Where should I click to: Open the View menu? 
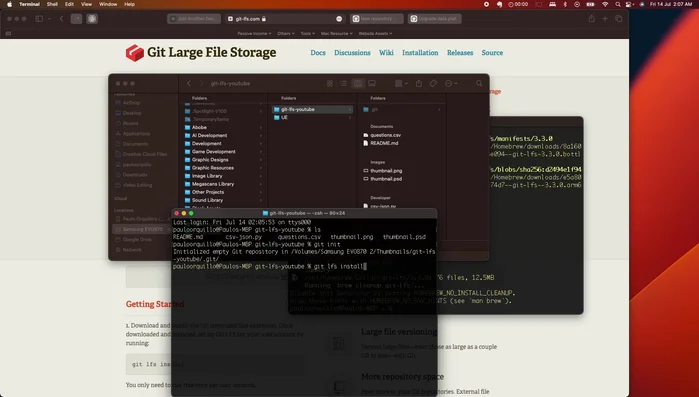[x=86, y=4]
